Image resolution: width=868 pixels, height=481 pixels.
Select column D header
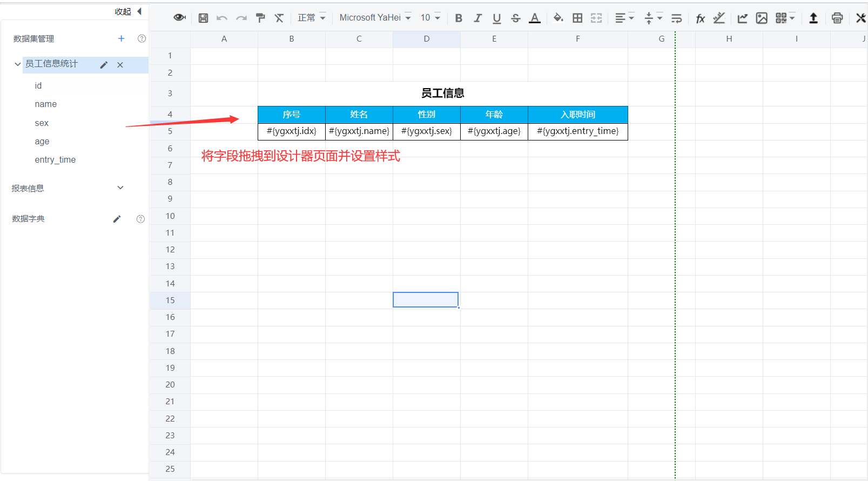tap(427, 39)
